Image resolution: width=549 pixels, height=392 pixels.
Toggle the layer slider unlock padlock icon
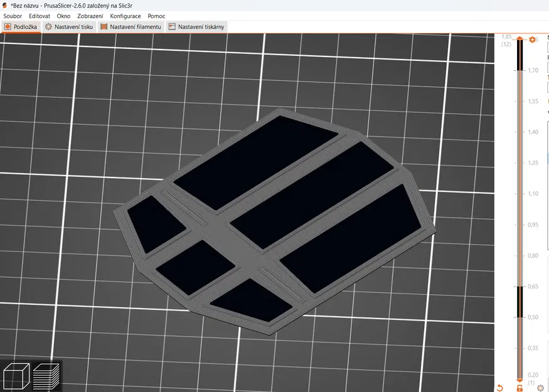tap(520, 388)
